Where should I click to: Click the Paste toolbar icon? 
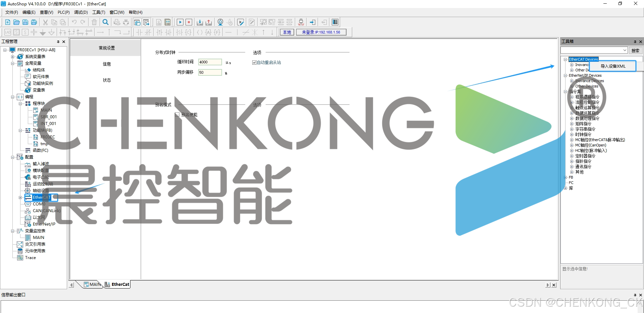click(63, 22)
